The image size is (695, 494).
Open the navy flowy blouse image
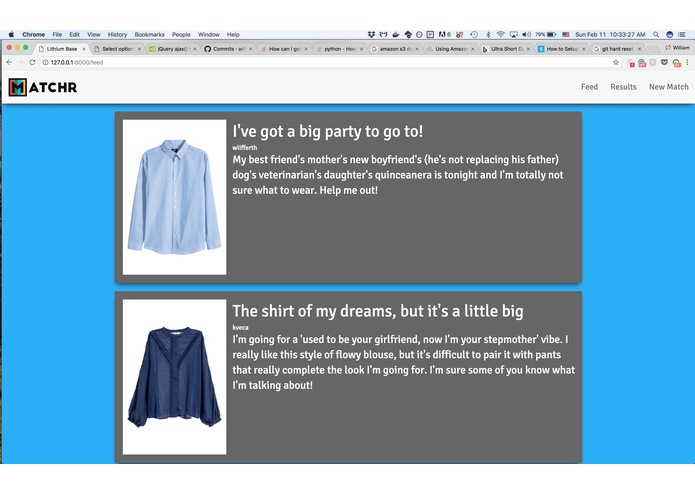(x=175, y=377)
